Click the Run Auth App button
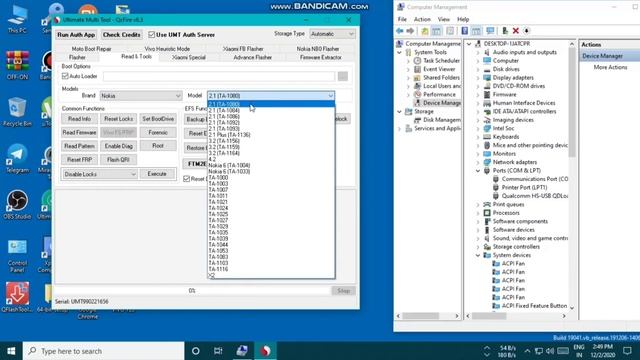Image resolution: width=640 pixels, height=360 pixels. point(76,35)
